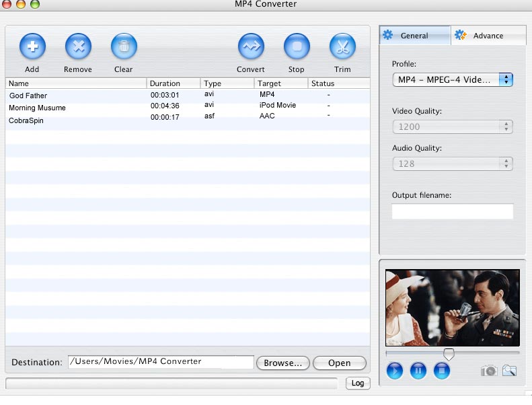Start conversion with the Convert icon

(251, 46)
